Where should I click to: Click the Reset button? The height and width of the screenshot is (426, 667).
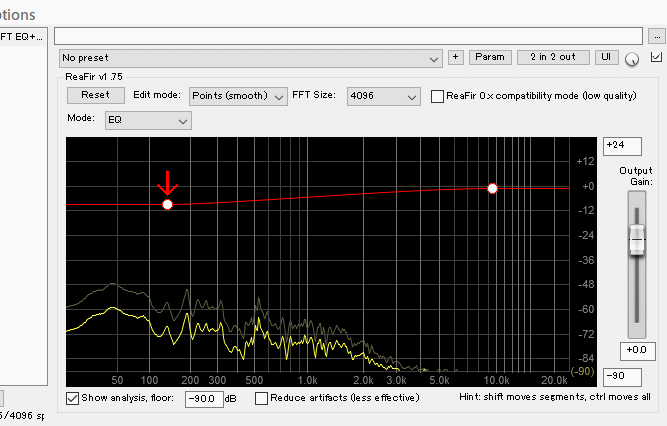click(95, 96)
